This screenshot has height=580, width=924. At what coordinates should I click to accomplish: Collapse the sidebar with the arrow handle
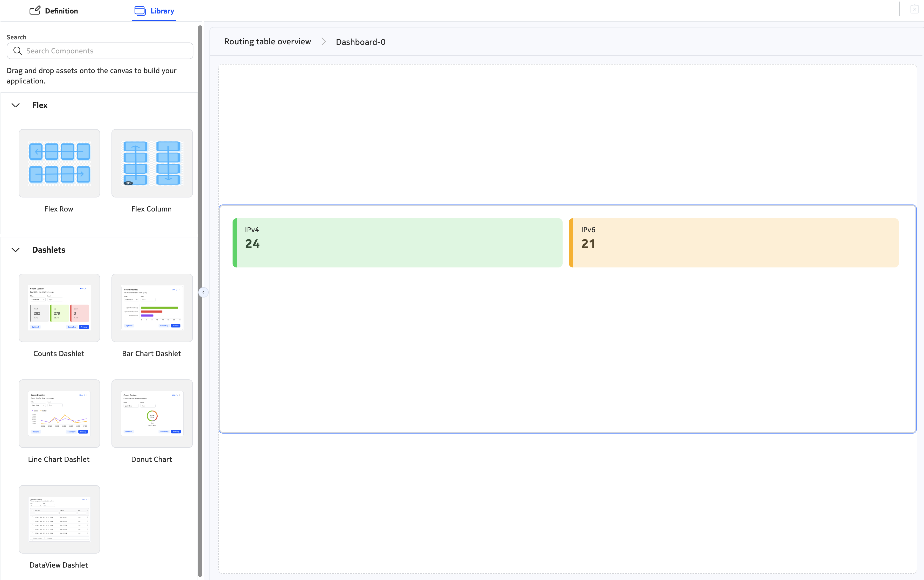203,292
